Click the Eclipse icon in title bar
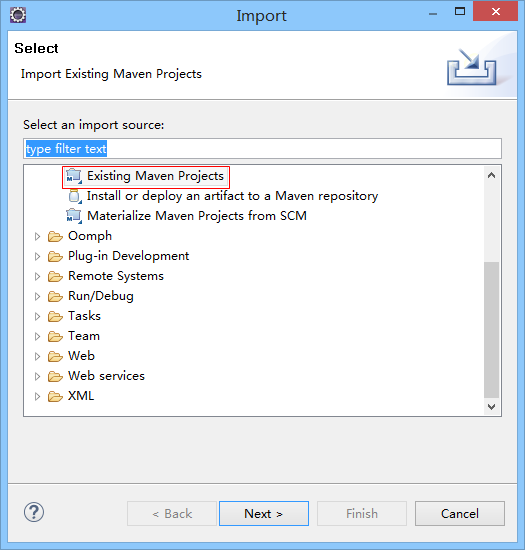 (x=18, y=15)
